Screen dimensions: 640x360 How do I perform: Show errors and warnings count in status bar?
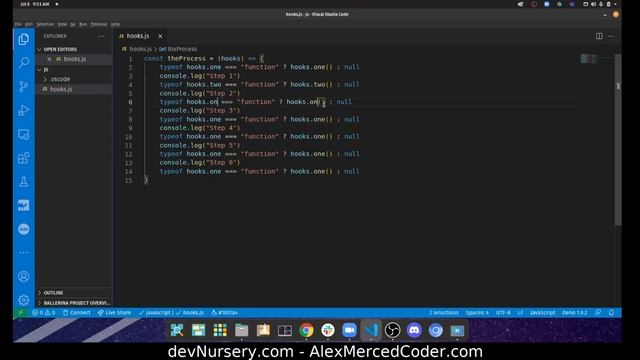tap(44, 313)
